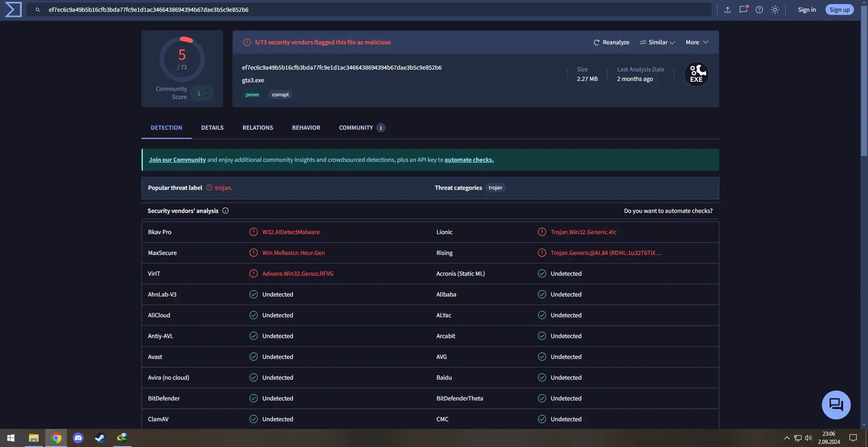Switch to the DETAILS tab
This screenshot has width=868, height=447.
pos(212,128)
